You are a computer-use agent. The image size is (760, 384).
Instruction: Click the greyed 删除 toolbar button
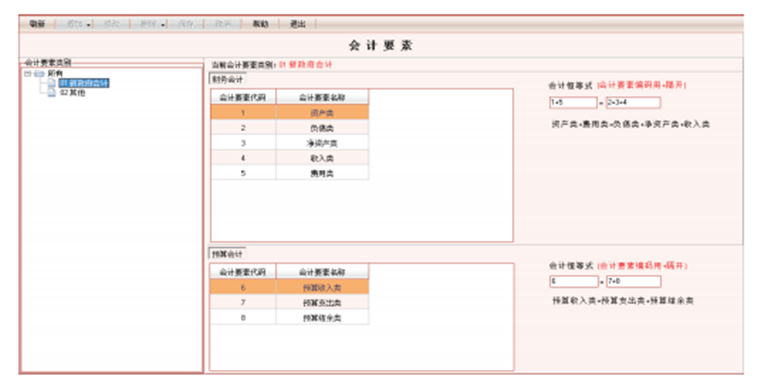tap(148, 24)
